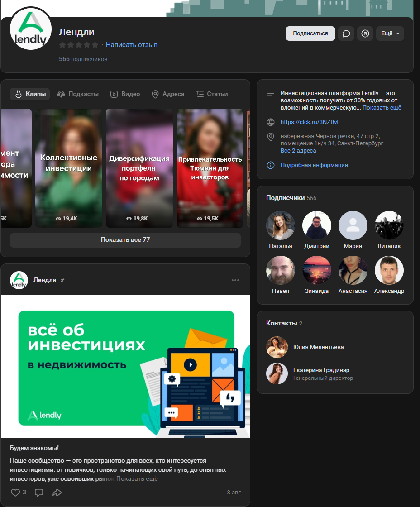
Task: Open the Контакты 2 heading
Action: (x=284, y=323)
